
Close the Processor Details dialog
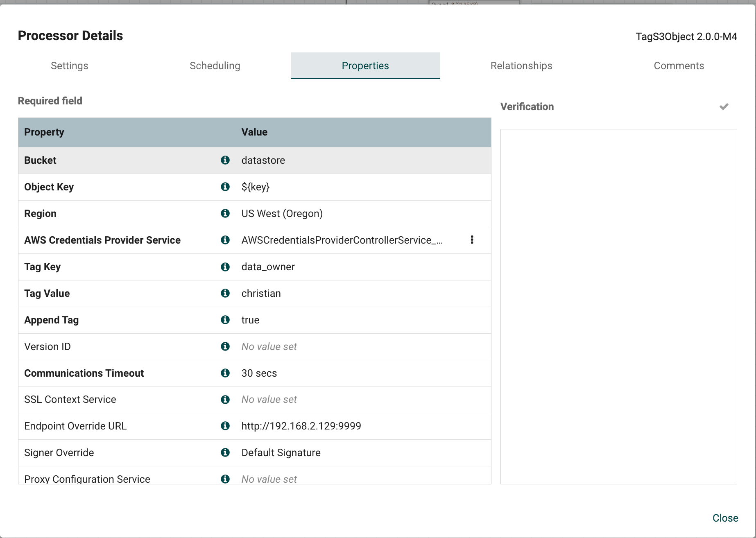point(725,518)
